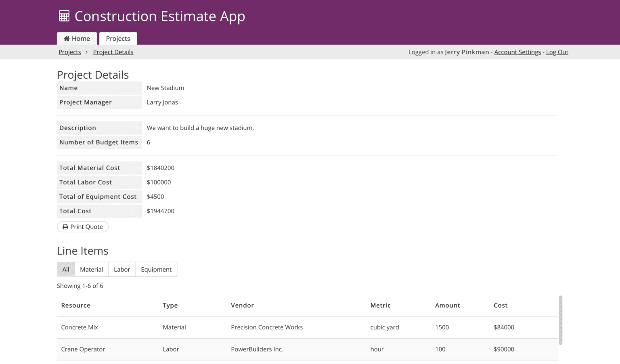
Task: Select the All filter for line items
Action: 66,269
